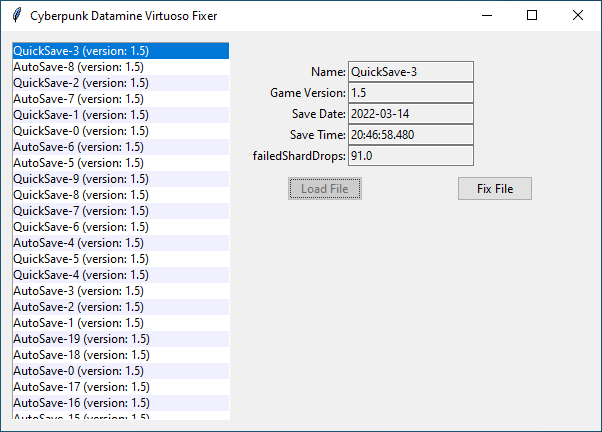Choose AutoSave-5 (version: 1.5) row
The height and width of the screenshot is (432, 602).
coord(121,163)
